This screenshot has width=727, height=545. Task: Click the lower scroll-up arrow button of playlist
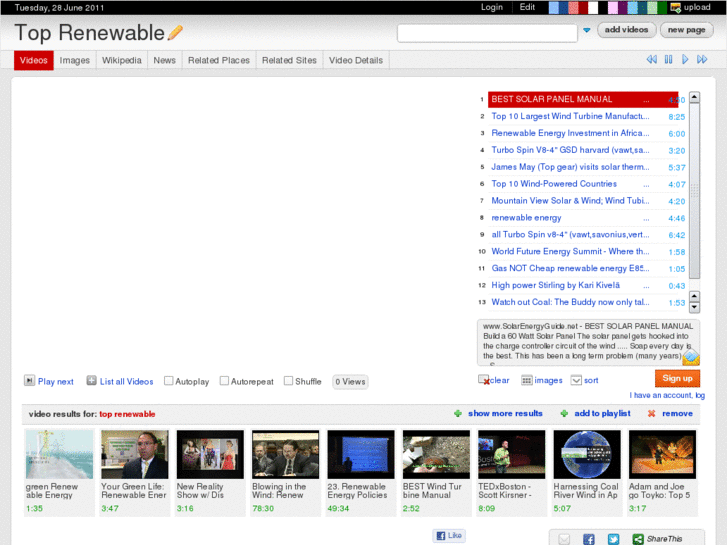[x=694, y=296]
